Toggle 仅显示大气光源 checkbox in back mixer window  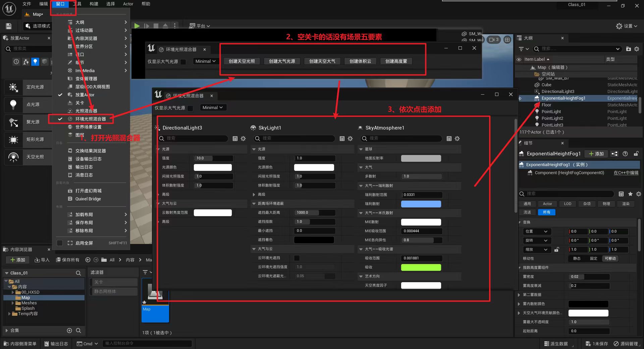[x=183, y=62]
